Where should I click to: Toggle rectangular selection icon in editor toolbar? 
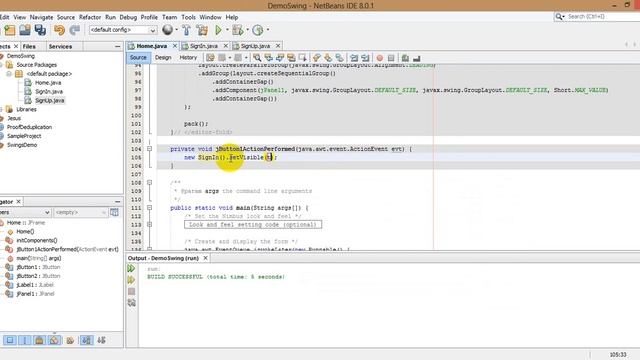click(x=302, y=58)
